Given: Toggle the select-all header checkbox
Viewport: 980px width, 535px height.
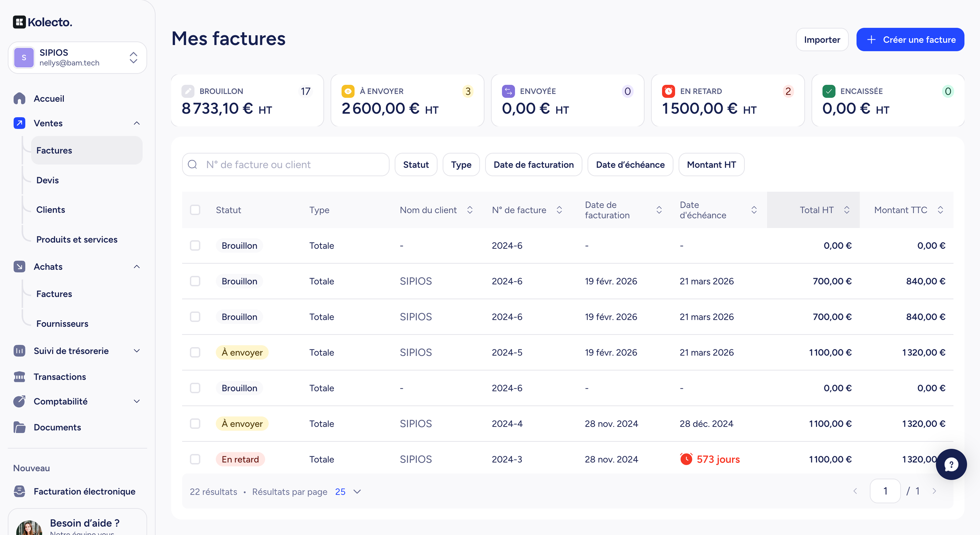Looking at the screenshot, I should tap(195, 210).
